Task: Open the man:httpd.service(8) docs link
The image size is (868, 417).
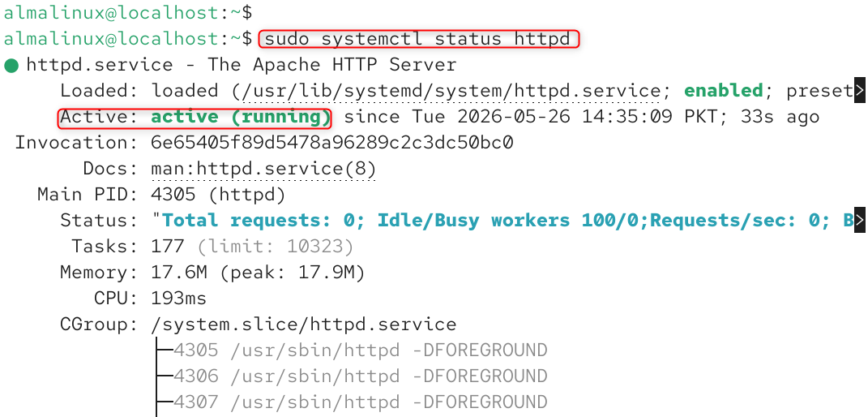Action: pos(263,169)
